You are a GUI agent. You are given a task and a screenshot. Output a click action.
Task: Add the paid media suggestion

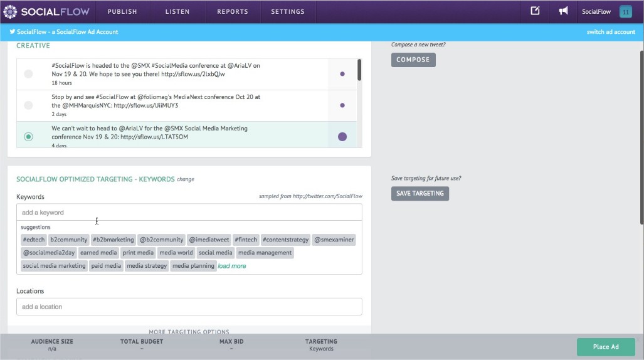(x=106, y=266)
